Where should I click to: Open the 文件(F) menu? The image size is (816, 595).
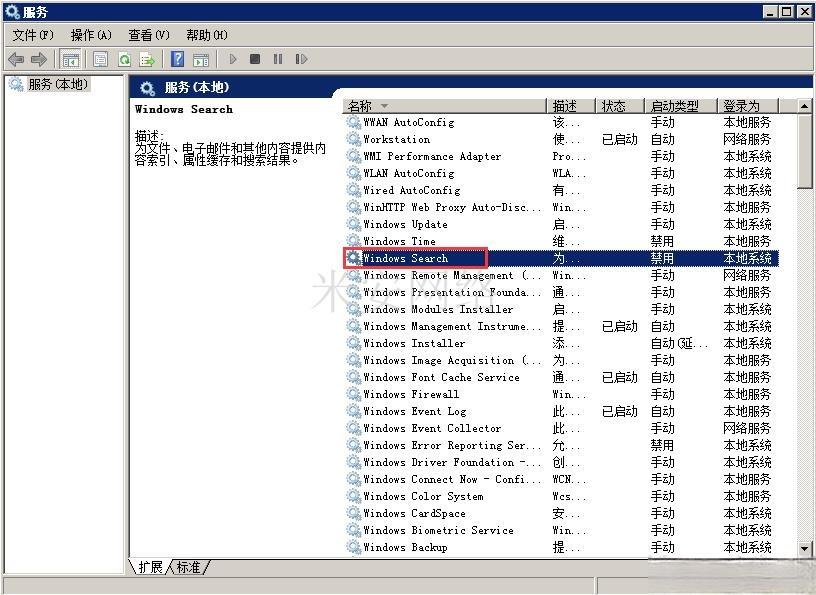click(x=33, y=35)
